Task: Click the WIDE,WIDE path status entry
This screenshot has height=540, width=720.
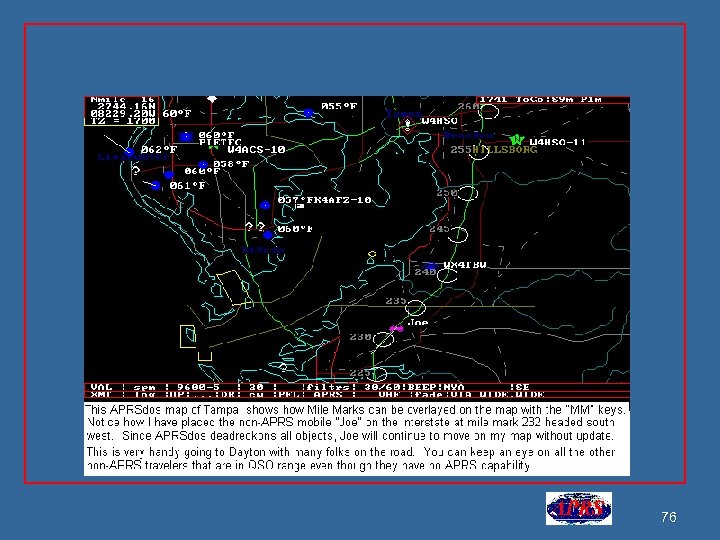Action: 512,394
